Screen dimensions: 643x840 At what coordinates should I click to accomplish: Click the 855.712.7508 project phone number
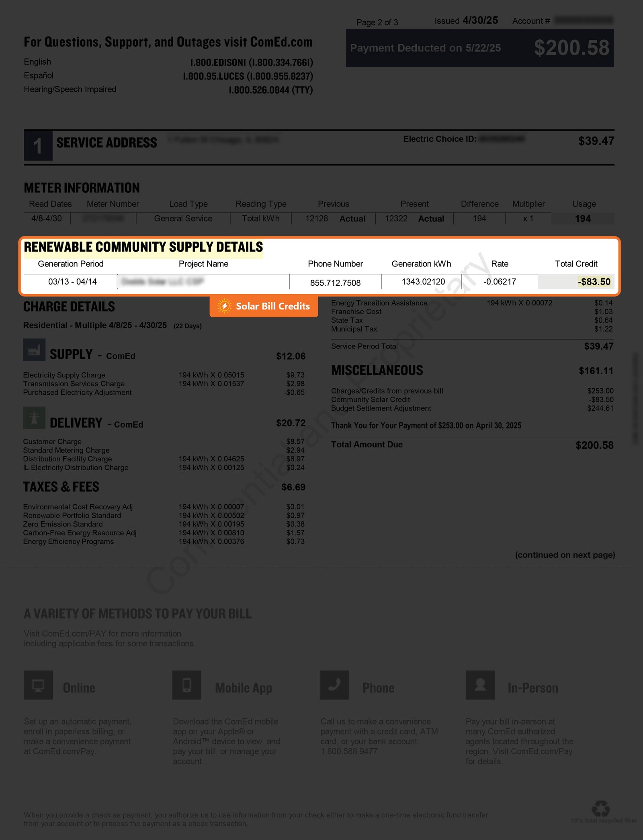point(335,283)
